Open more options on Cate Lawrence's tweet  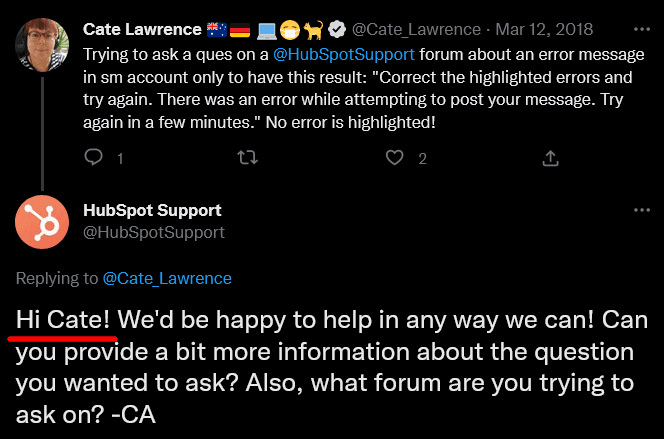(642, 30)
